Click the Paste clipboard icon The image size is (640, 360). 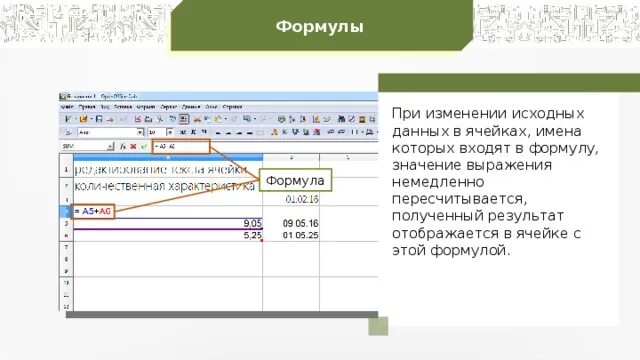click(x=218, y=119)
